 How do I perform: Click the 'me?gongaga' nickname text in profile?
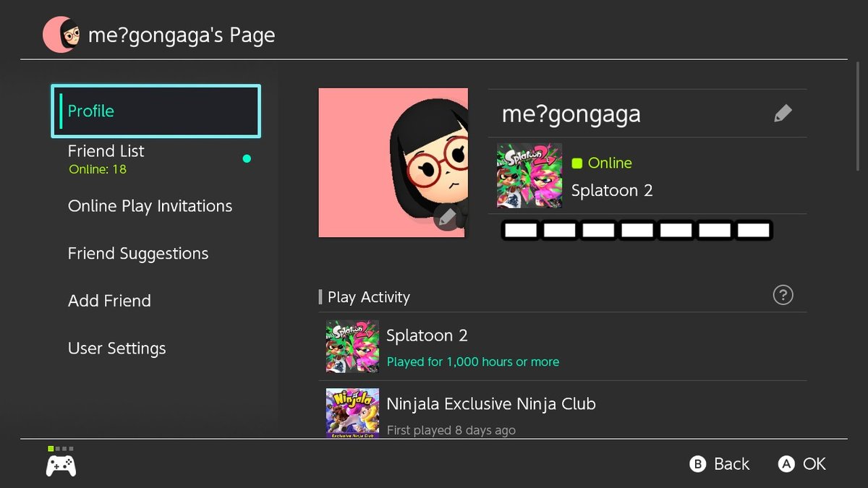[x=571, y=114]
